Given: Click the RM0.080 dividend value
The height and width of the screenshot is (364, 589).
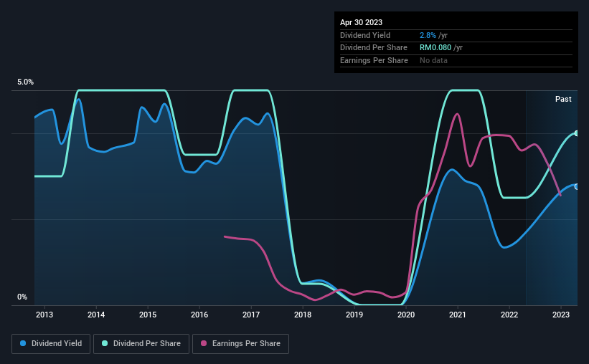Looking at the screenshot, I should (435, 48).
